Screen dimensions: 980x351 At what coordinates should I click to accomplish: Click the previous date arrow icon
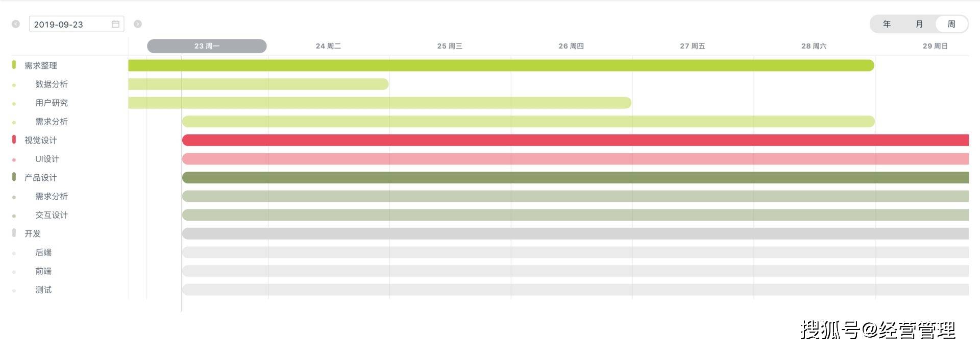coord(16,24)
